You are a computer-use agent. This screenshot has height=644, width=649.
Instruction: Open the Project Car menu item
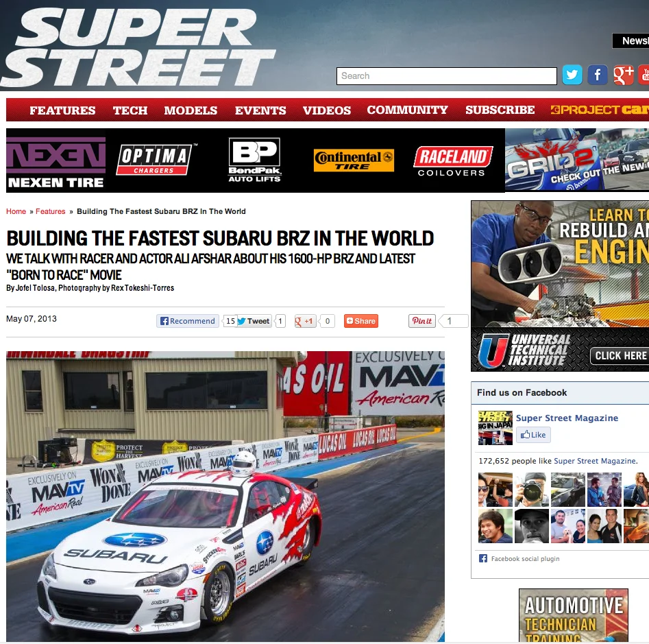click(x=600, y=110)
